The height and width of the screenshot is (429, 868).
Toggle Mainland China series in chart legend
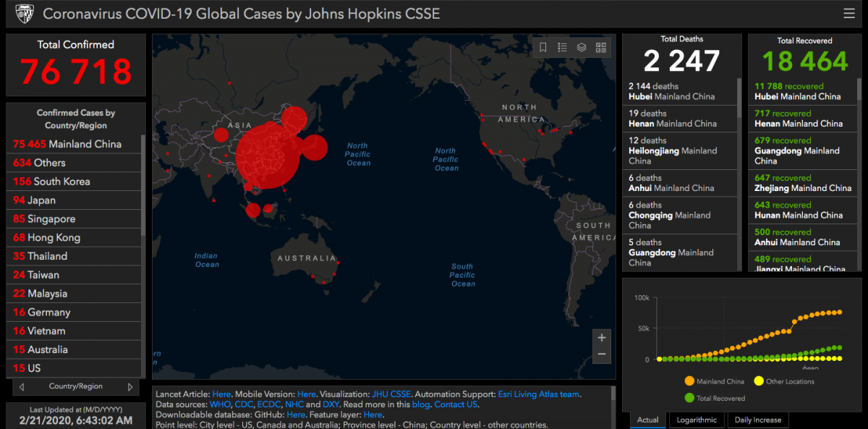(x=714, y=381)
